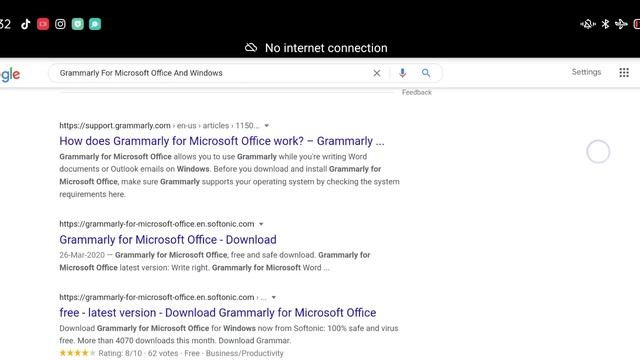This screenshot has height=360, width=640.
Task: Click the 'Rating: 8/10 - 62 votes' text
Action: click(138, 353)
